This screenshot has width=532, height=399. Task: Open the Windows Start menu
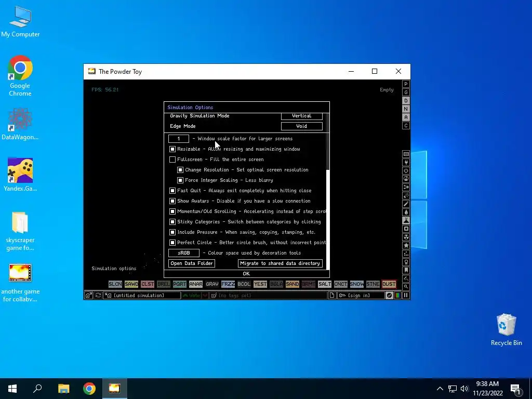click(x=12, y=389)
